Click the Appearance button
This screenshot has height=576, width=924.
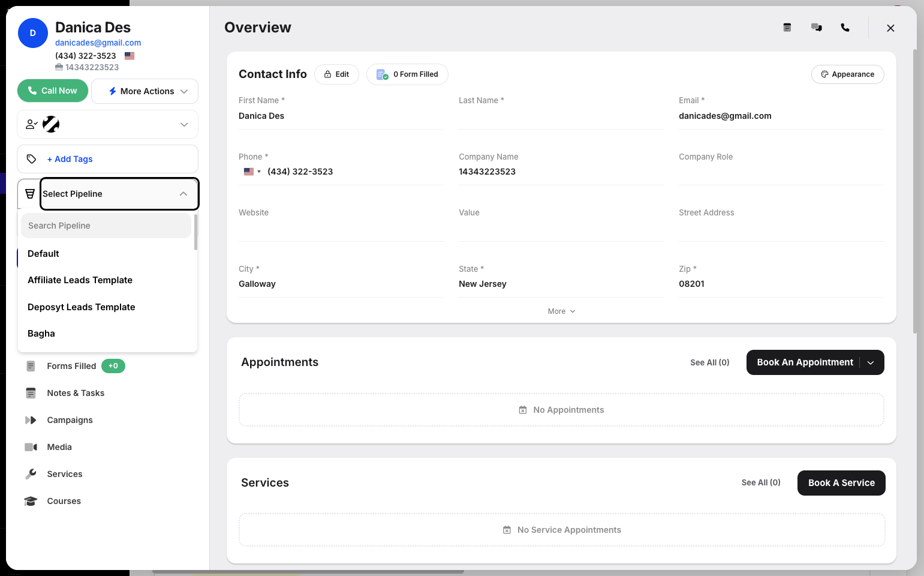coord(847,74)
